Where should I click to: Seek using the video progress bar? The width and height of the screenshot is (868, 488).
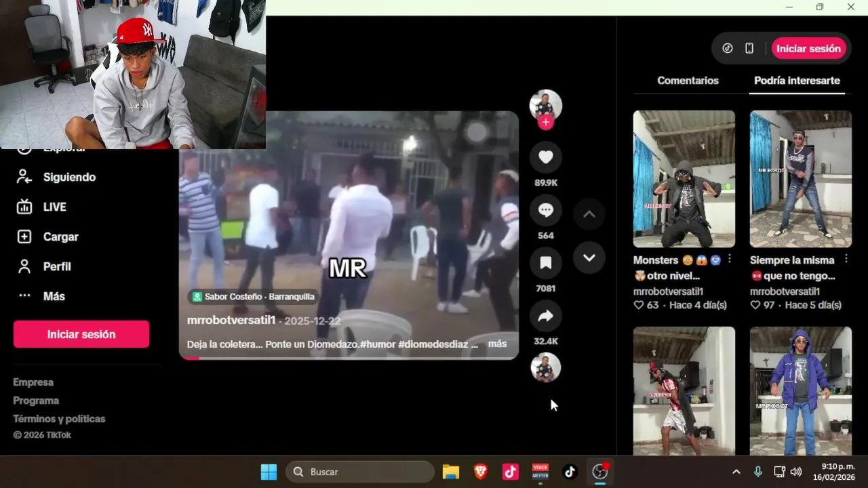pyautogui.click(x=349, y=358)
